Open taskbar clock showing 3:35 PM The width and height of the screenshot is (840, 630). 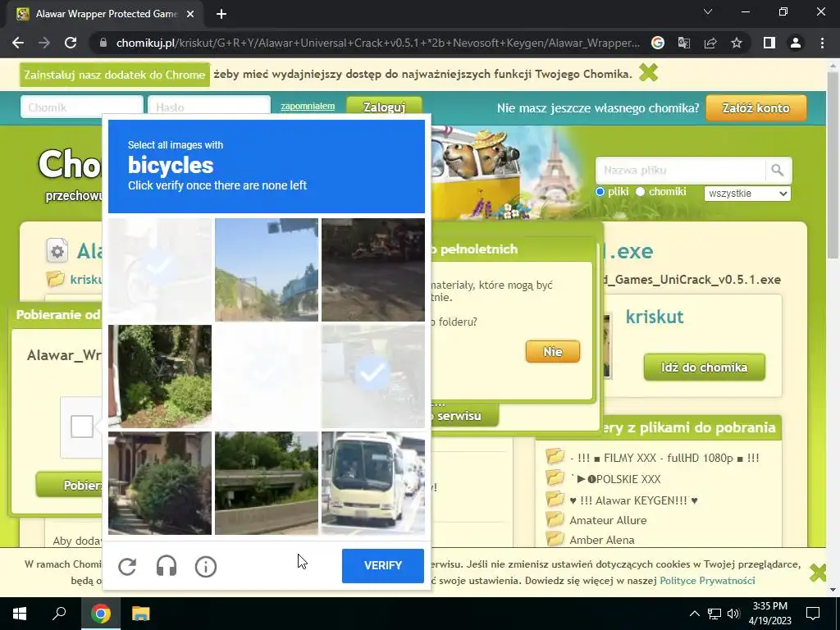(x=769, y=614)
